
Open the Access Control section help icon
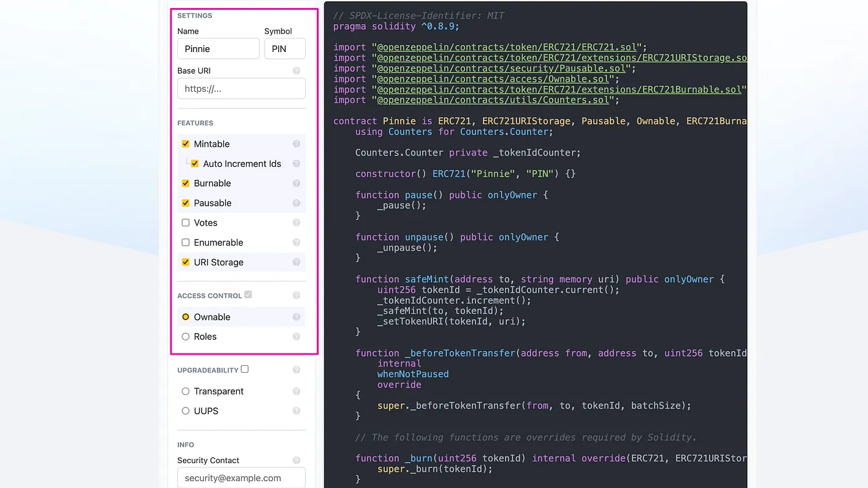coord(296,296)
